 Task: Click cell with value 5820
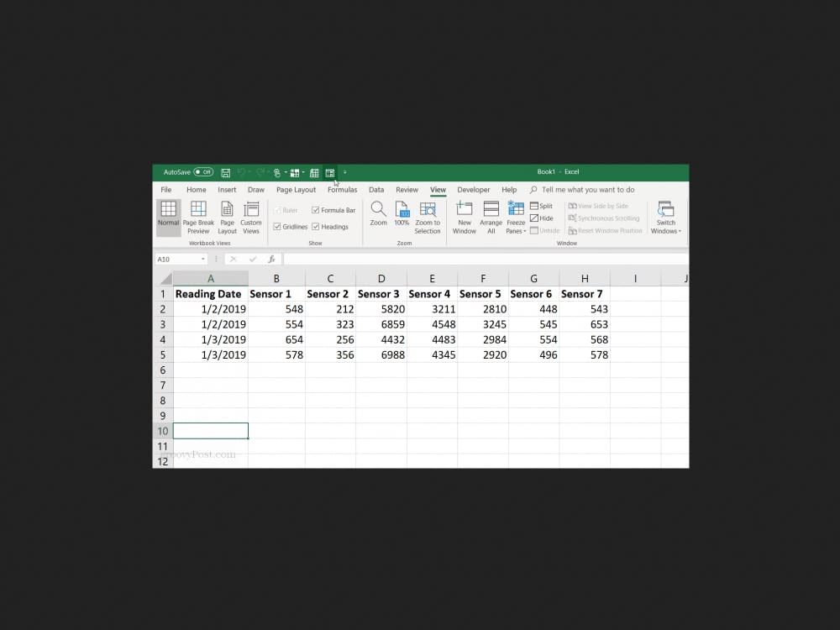pos(381,309)
